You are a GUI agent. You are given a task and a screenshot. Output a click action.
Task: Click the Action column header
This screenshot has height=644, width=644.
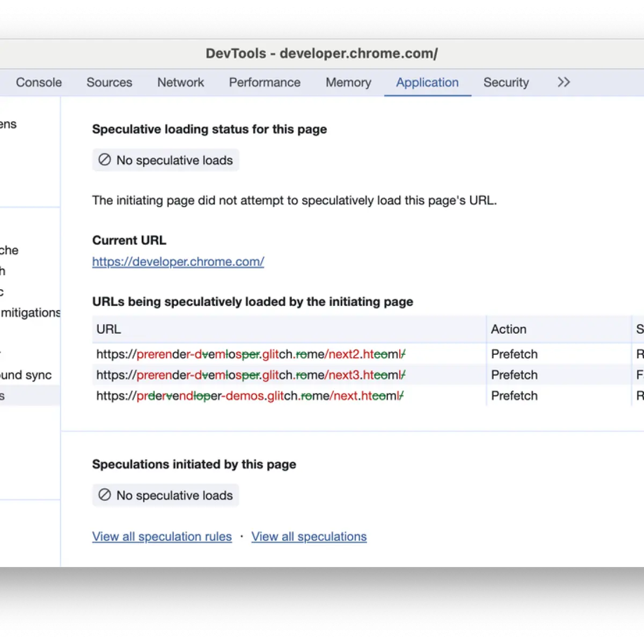point(559,329)
